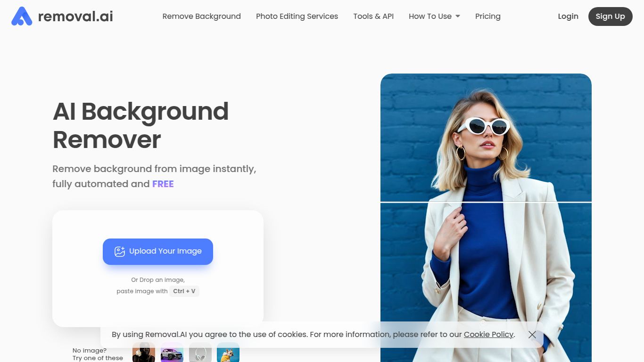View the Pricing page

(x=488, y=16)
